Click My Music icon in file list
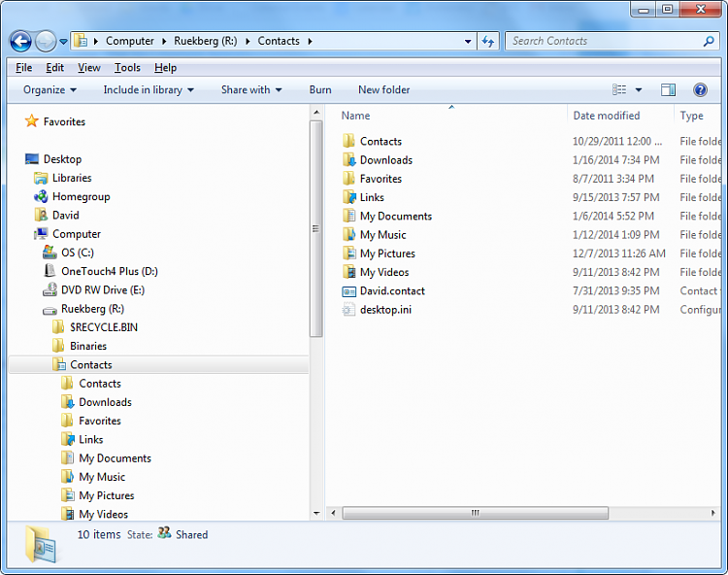The width and height of the screenshot is (728, 575). pyautogui.click(x=348, y=234)
